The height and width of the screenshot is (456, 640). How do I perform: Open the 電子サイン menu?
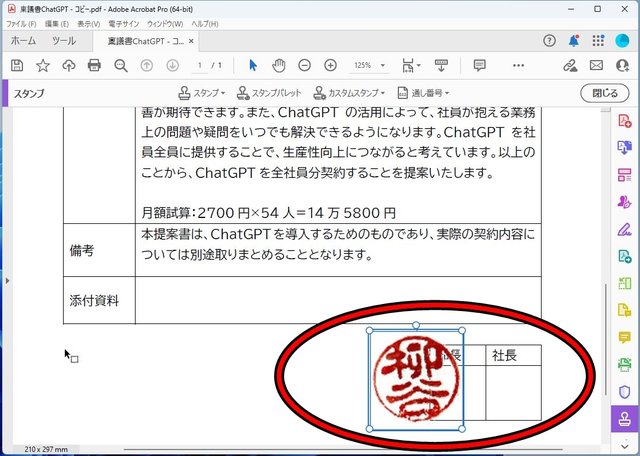pyautogui.click(x=124, y=24)
